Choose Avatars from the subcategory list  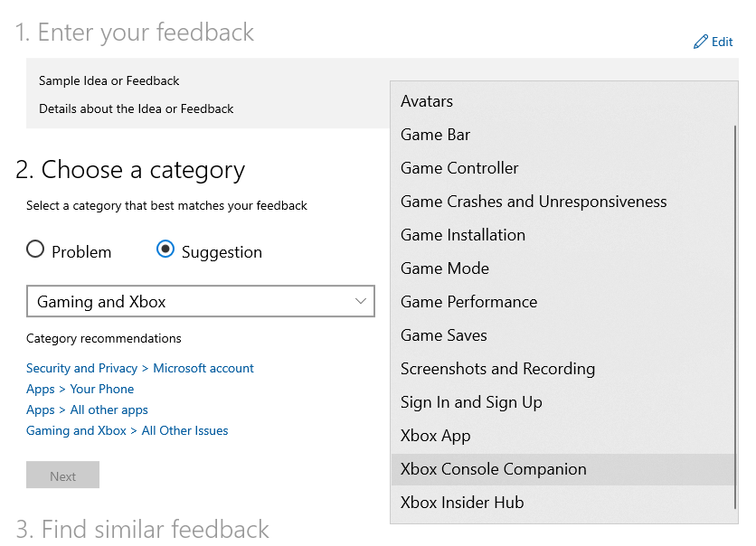562,101
